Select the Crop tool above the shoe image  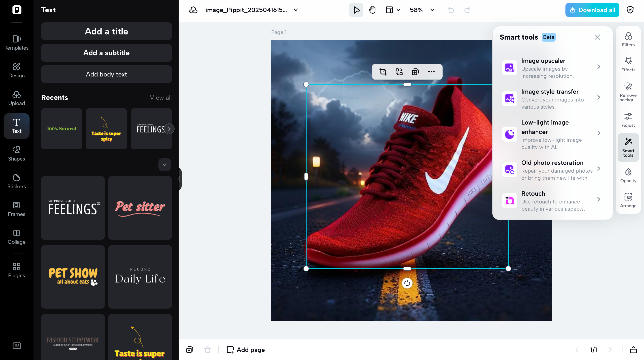382,72
